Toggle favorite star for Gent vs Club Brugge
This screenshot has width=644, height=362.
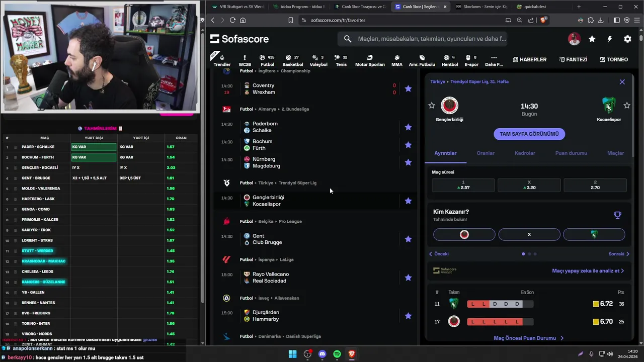(408, 239)
